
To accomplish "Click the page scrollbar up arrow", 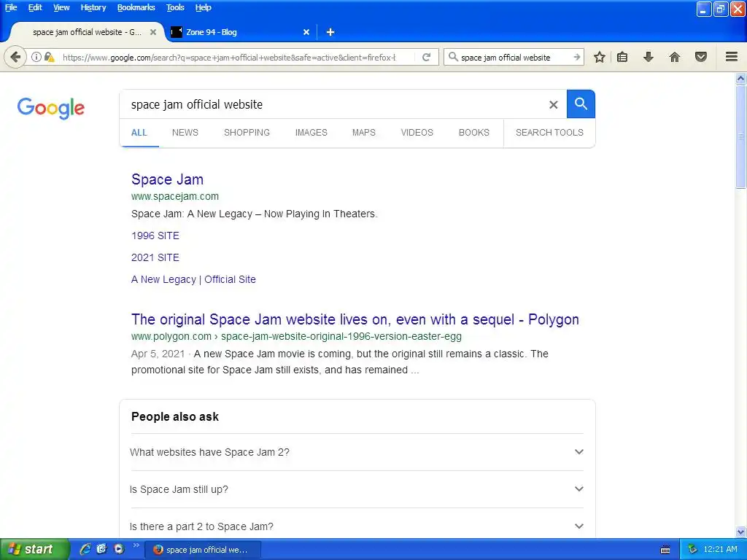I will click(741, 79).
